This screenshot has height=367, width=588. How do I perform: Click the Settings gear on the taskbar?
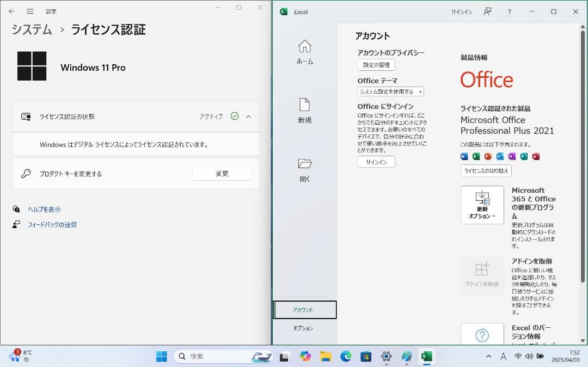[x=386, y=356]
